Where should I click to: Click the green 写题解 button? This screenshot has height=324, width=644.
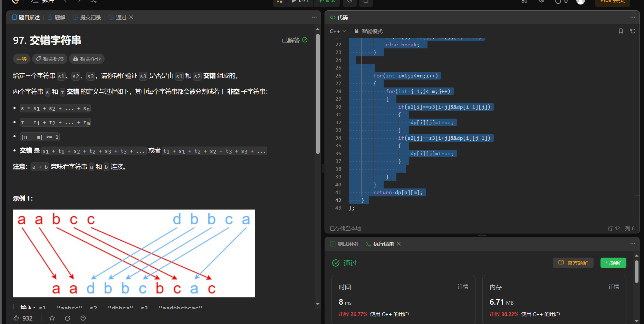click(613, 263)
